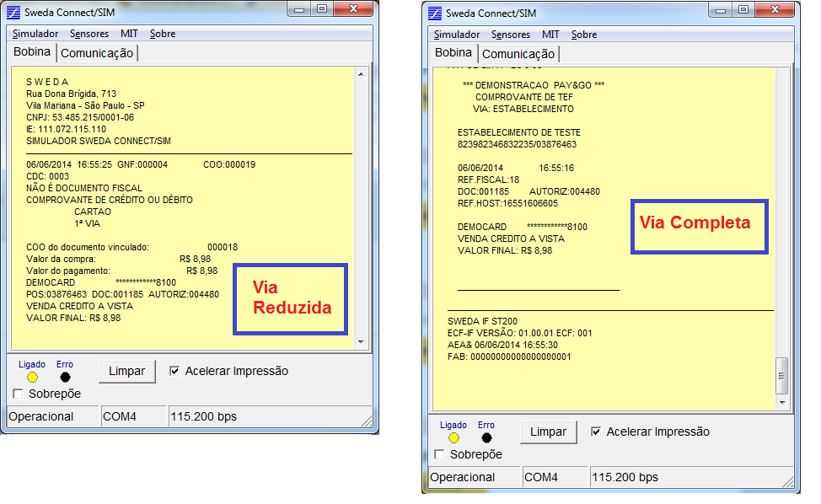Close the right Sweda Connect/SIM window

(x=775, y=10)
